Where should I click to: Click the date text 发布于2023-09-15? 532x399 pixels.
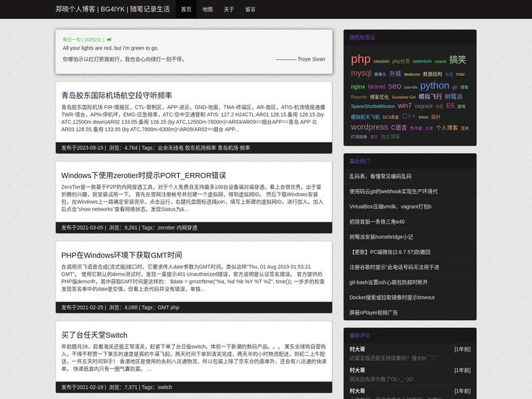[x=82, y=148]
